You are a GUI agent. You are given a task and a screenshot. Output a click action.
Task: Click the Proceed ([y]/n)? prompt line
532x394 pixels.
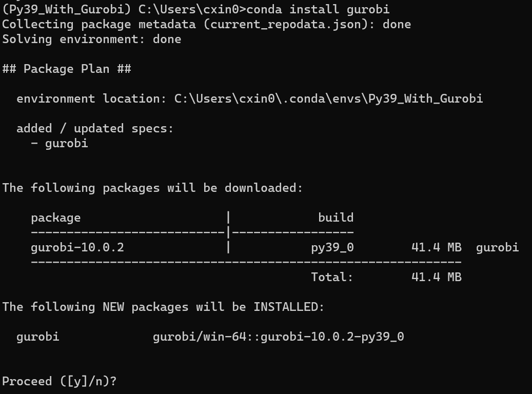tap(60, 381)
